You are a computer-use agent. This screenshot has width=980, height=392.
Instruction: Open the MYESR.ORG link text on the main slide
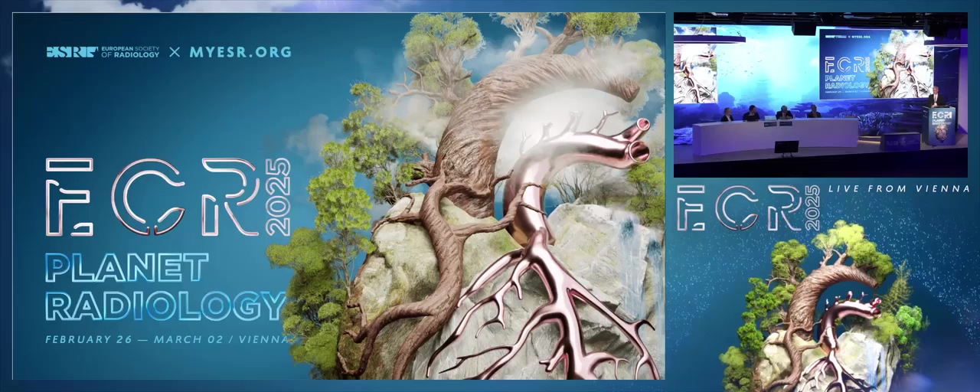tap(240, 52)
